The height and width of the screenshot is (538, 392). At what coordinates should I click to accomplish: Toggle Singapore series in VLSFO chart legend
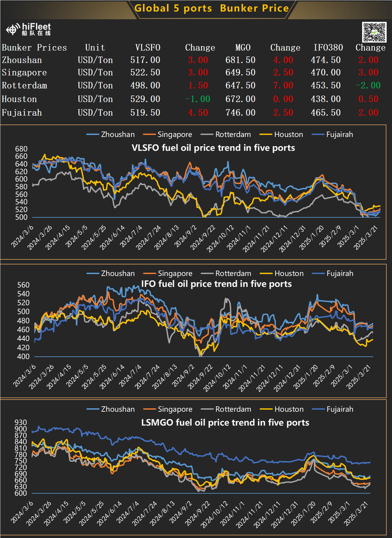168,135
